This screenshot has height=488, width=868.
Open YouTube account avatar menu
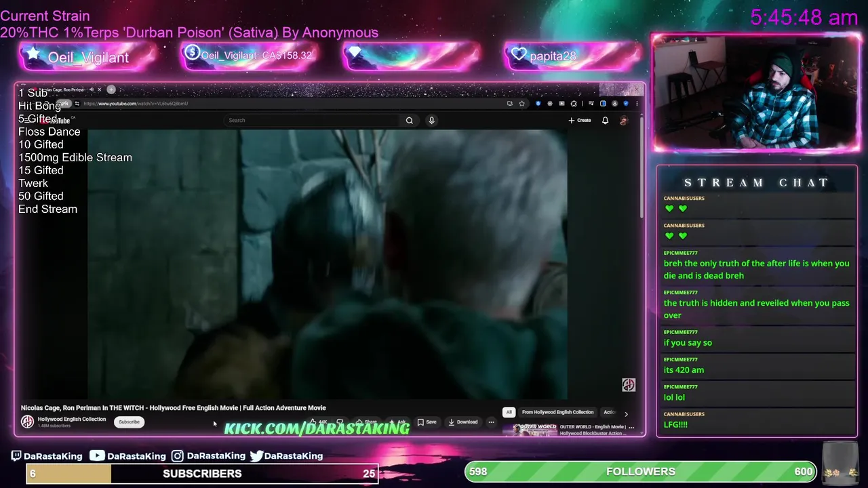[624, 120]
